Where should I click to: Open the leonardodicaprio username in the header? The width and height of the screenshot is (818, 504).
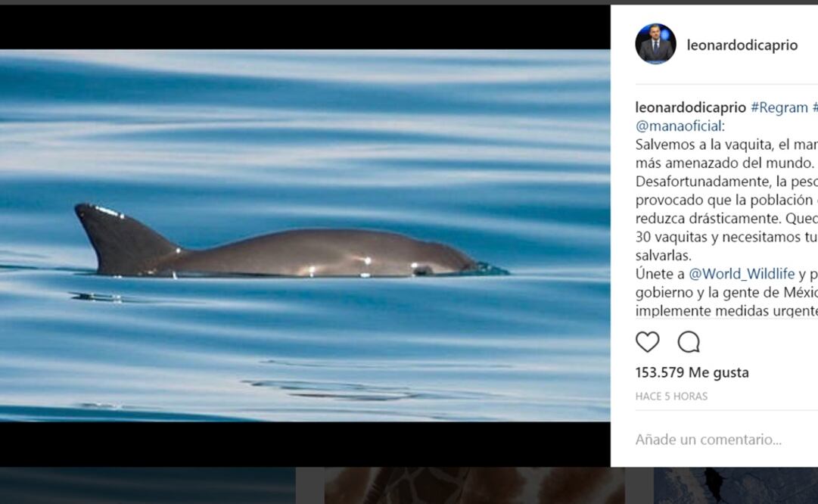742,45
